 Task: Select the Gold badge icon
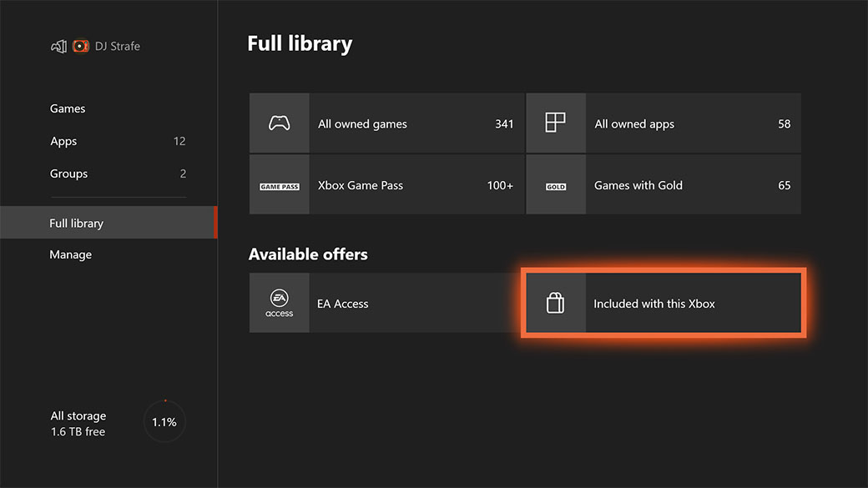555,185
